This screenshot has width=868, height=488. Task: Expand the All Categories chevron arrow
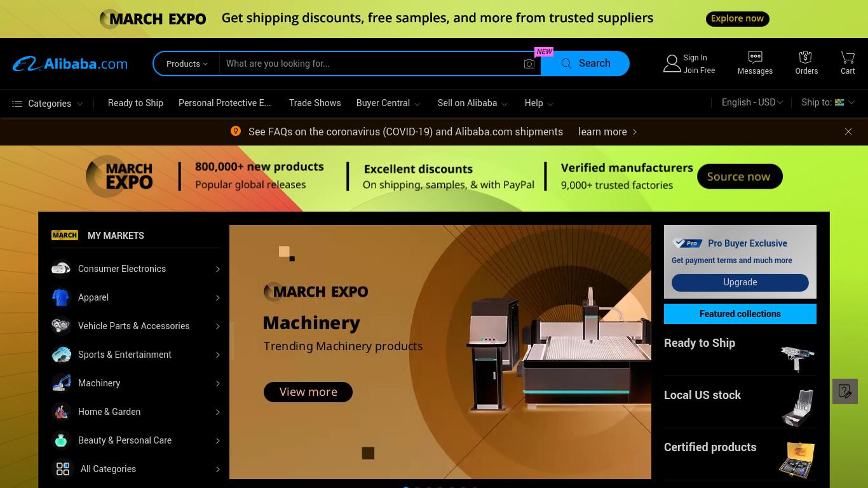coord(217,470)
